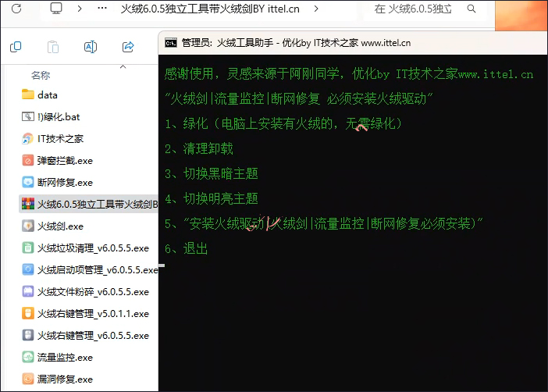
Task: Click the cmd icon in console title bar
Action: pos(171,43)
